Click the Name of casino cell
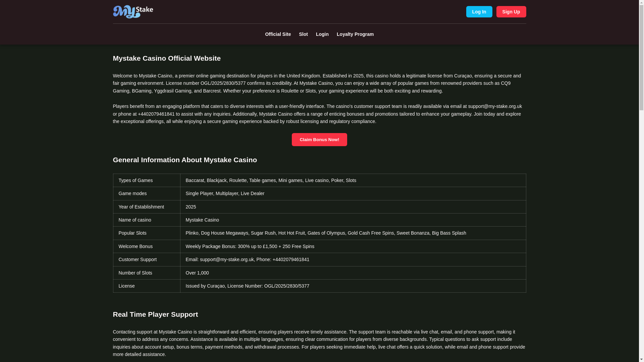Viewport: 644px width, 362px height. tap(147, 220)
